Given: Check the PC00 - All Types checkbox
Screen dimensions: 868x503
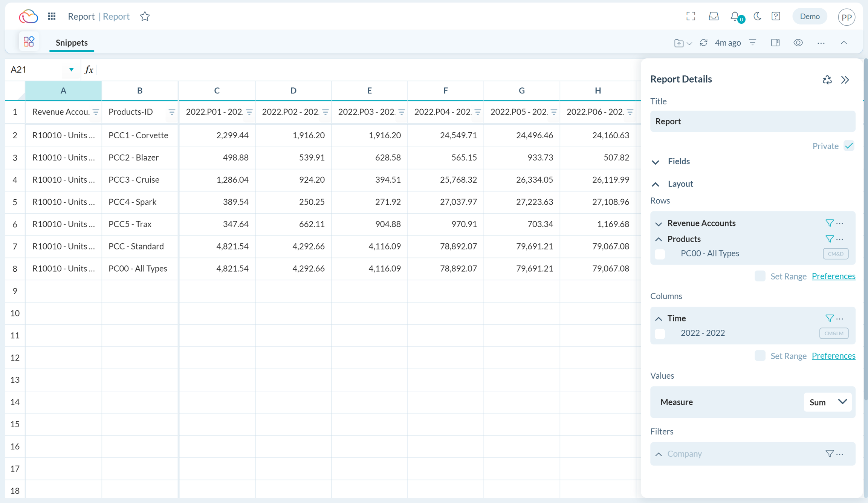Looking at the screenshot, I should coord(660,254).
